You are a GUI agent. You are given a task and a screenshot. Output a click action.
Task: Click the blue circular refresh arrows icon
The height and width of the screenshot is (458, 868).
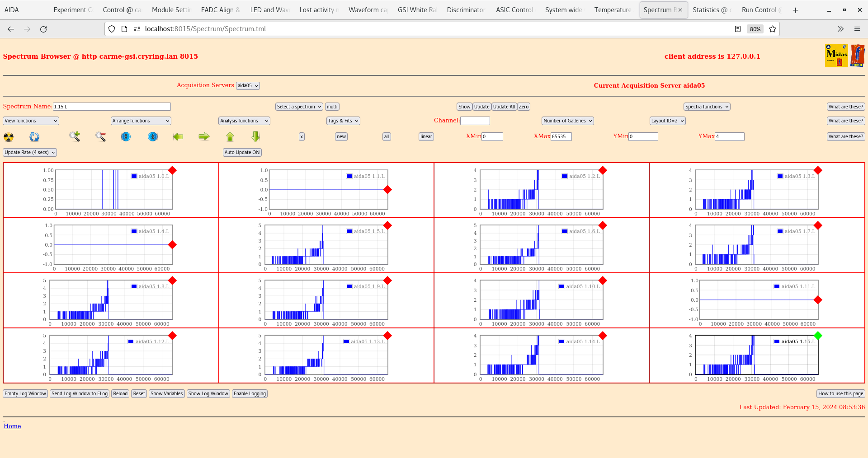[34, 137]
